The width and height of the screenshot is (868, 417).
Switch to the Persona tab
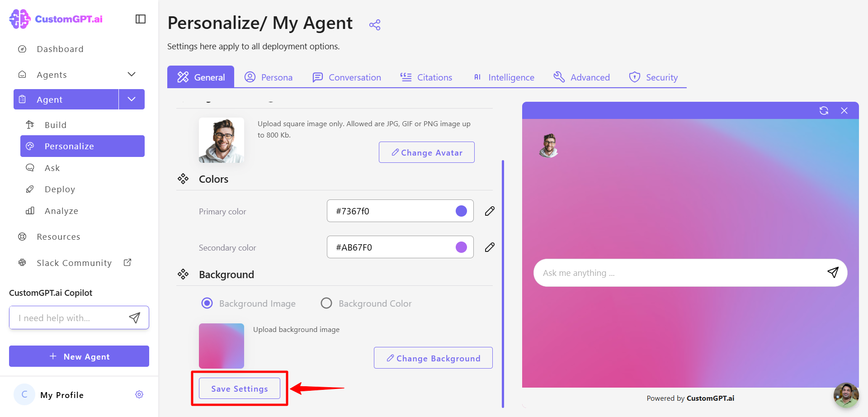(x=269, y=77)
